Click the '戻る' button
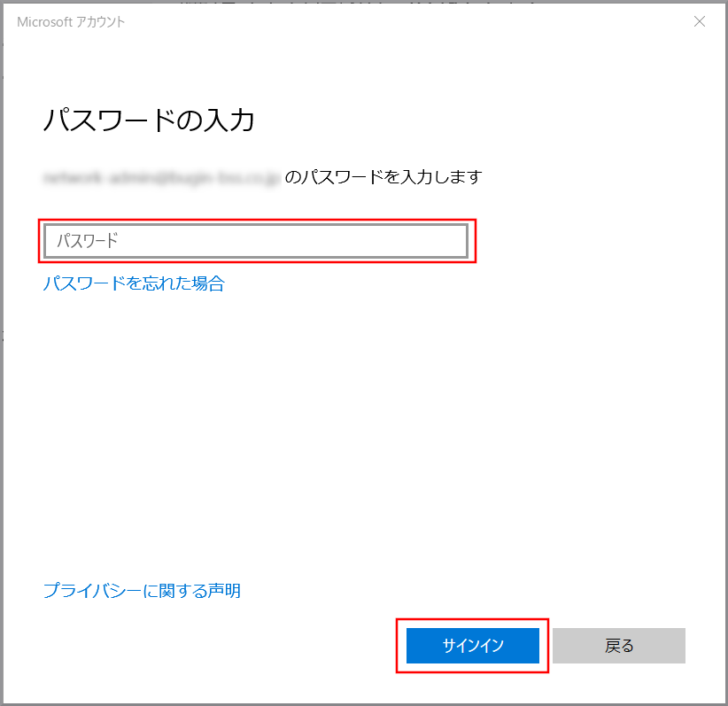 (619, 646)
